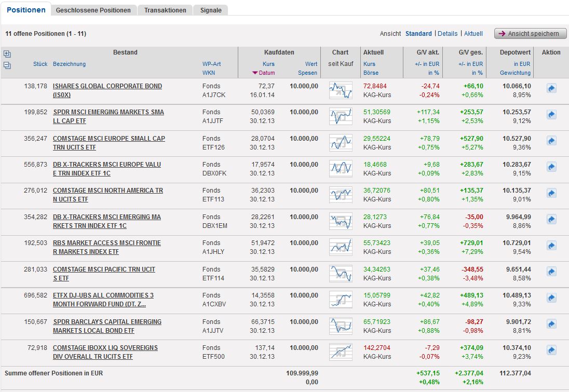Click action icon for SPDR Emerging Markets Small Cap
The image size is (569, 392).
551,115
